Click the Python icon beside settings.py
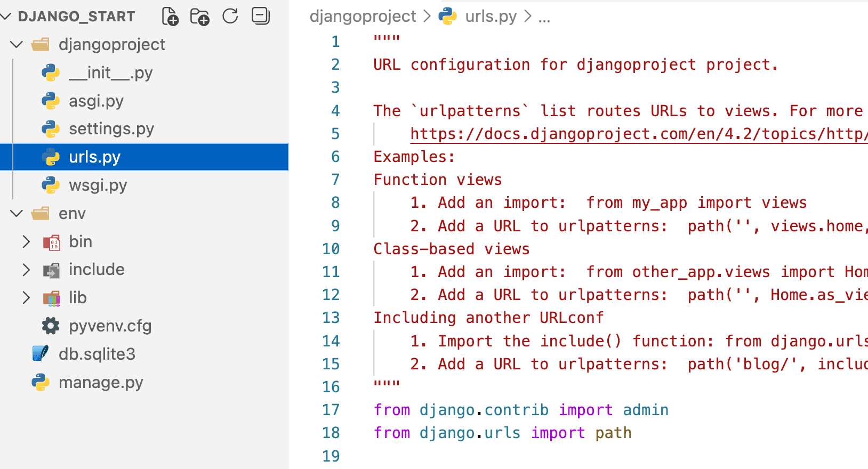868x469 pixels. click(51, 129)
